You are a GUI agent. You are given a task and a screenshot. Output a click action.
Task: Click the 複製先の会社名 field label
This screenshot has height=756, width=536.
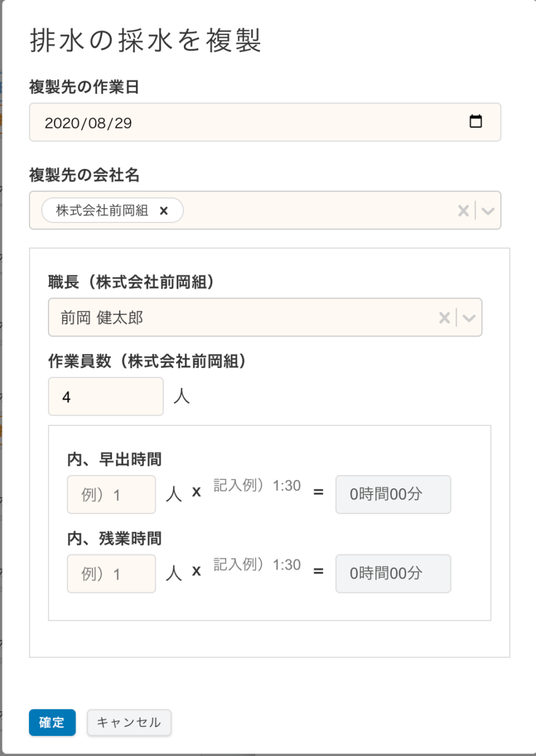click(x=84, y=175)
